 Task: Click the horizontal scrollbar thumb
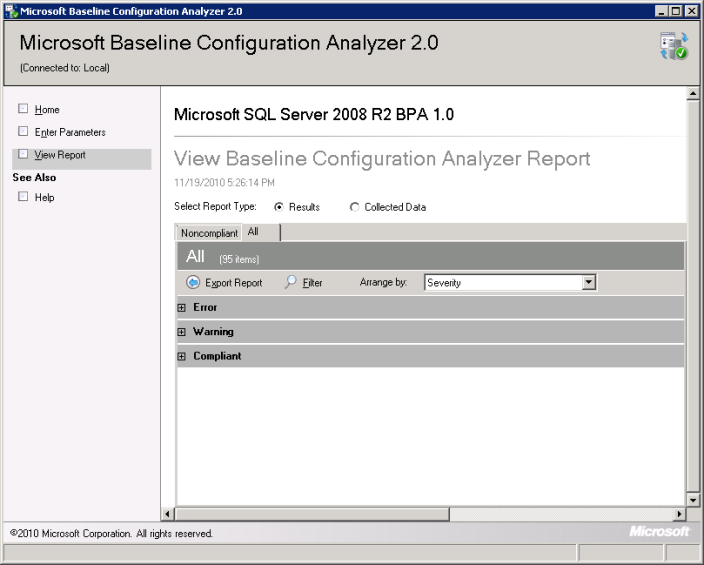(312, 514)
